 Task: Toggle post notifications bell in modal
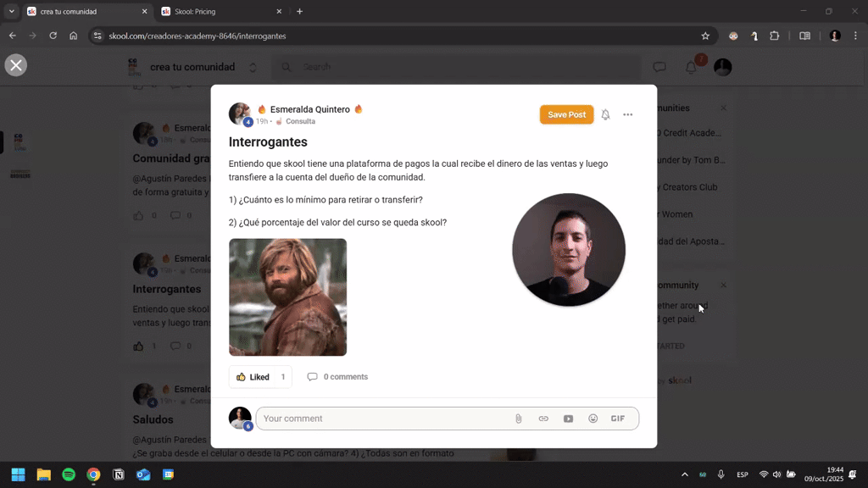pyautogui.click(x=605, y=114)
